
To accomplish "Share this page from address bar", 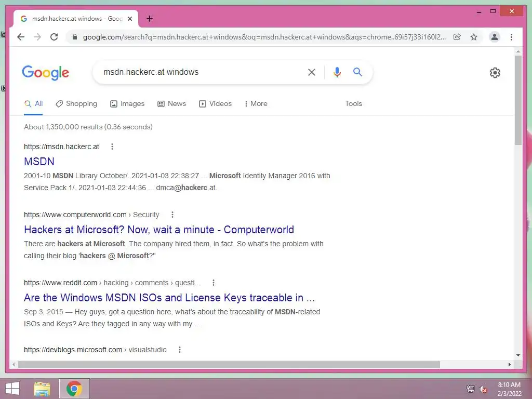I will (x=457, y=37).
